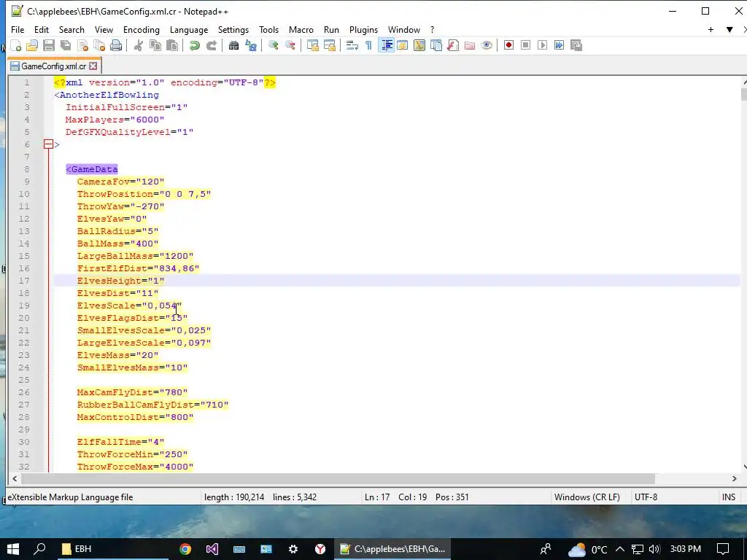Open the Document List icon
Screen dimensions: 747x560
pos(436,45)
